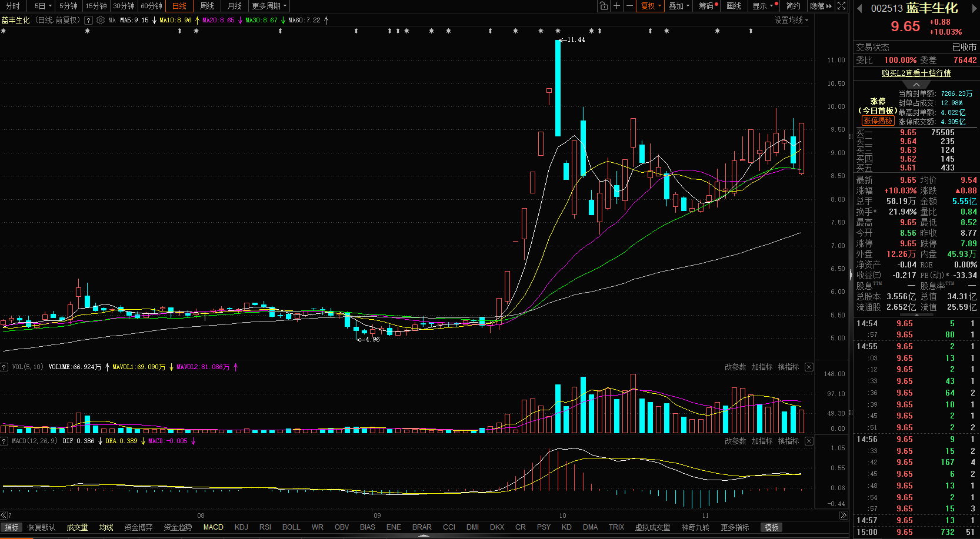Open VOL indicator help question mark

tap(4, 367)
